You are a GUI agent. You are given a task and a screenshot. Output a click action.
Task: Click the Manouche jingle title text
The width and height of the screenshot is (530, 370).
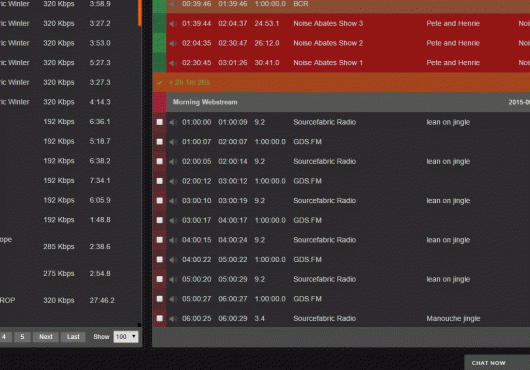[x=453, y=318]
